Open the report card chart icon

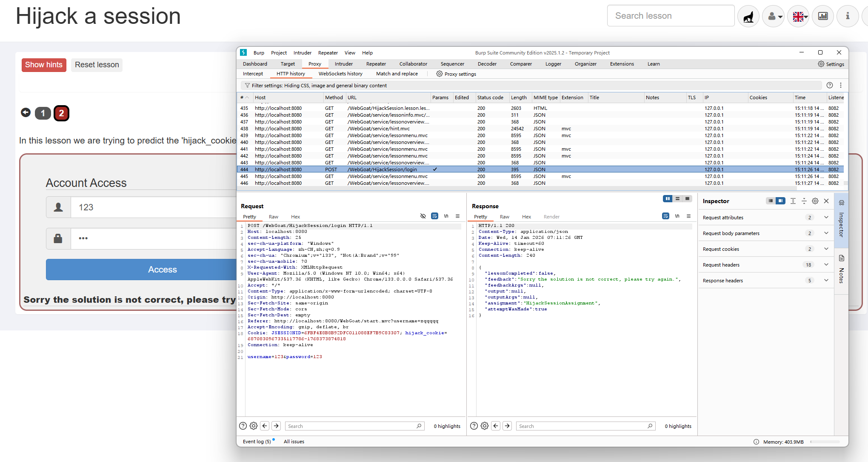823,16
